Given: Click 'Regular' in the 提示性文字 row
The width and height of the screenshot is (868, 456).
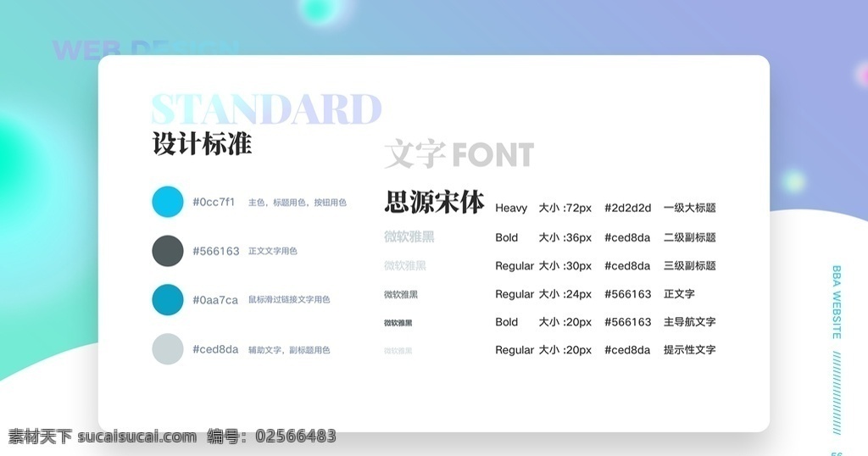Looking at the screenshot, I should [x=515, y=350].
